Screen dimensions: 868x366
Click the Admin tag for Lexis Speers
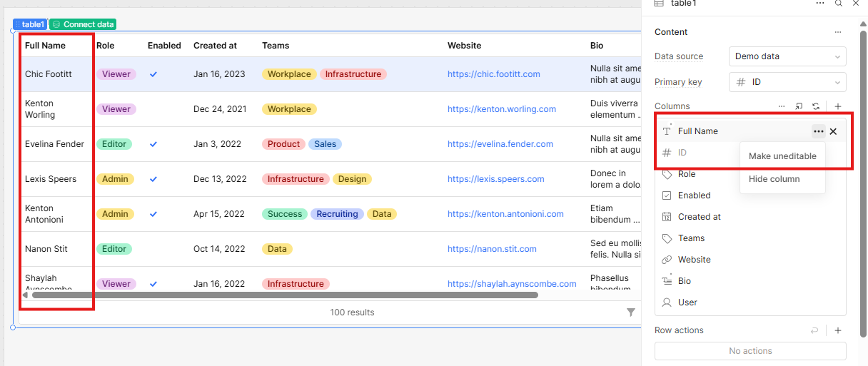115,179
